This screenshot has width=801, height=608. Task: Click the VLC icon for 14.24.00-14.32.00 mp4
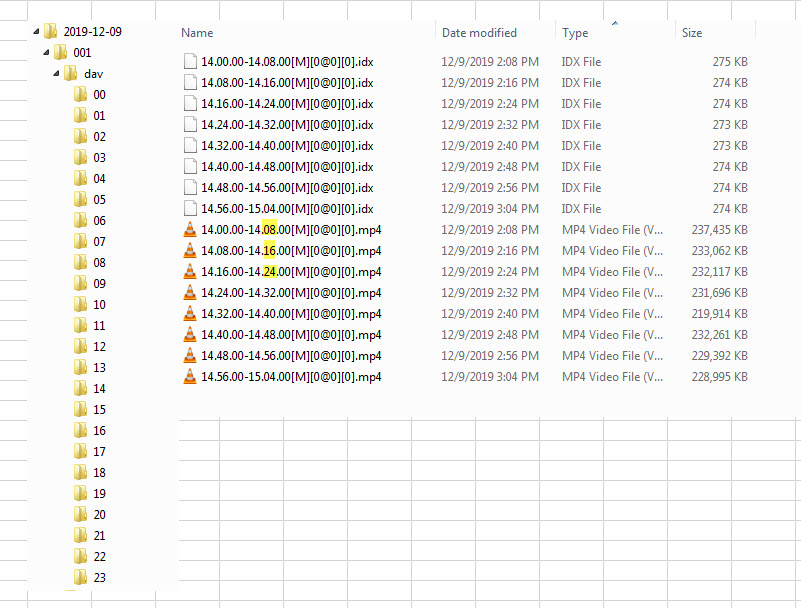click(x=190, y=293)
